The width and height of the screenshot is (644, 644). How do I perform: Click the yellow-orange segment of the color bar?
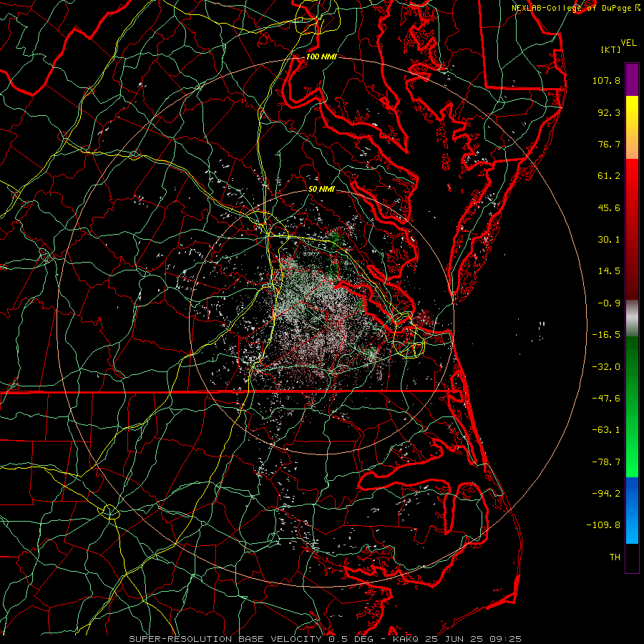pyautogui.click(x=632, y=127)
